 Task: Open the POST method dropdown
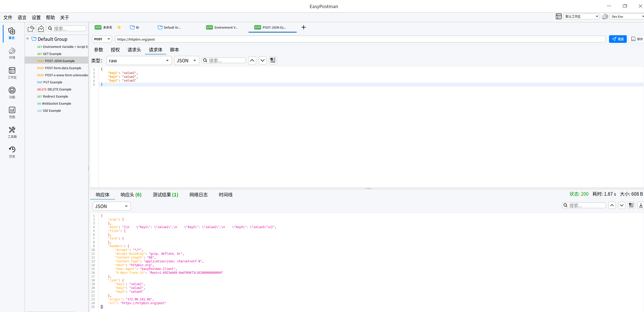click(x=102, y=39)
